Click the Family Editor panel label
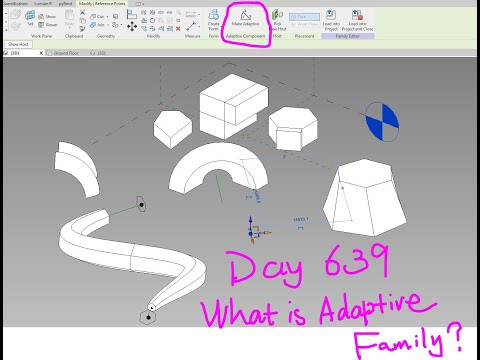 coord(348,36)
